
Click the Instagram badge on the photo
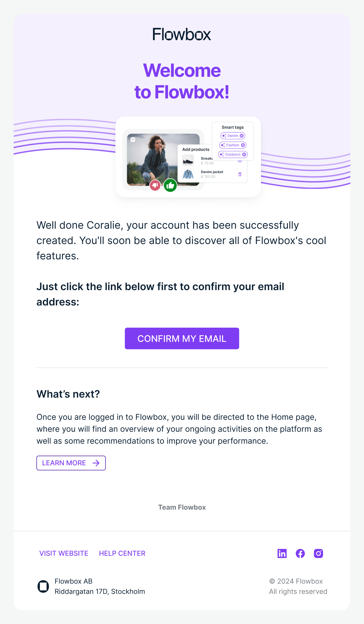click(x=133, y=139)
